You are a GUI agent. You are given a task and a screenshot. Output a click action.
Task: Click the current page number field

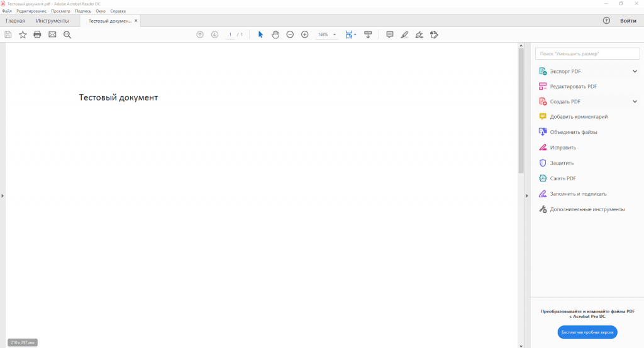tap(230, 35)
